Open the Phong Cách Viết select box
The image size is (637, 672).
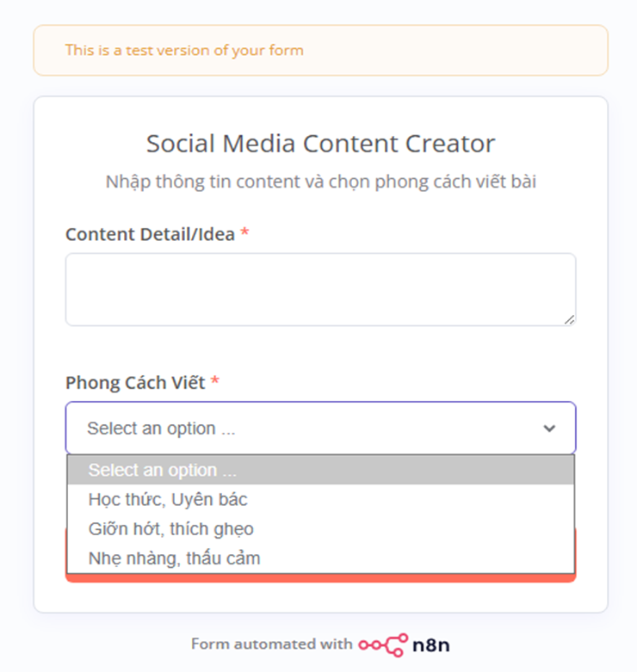tap(320, 428)
